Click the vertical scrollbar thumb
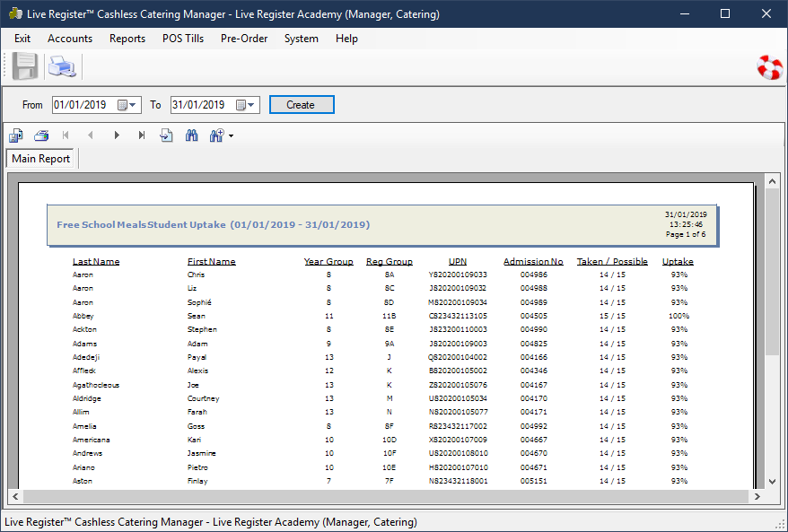Image resolution: width=788 pixels, height=532 pixels. 773,271
